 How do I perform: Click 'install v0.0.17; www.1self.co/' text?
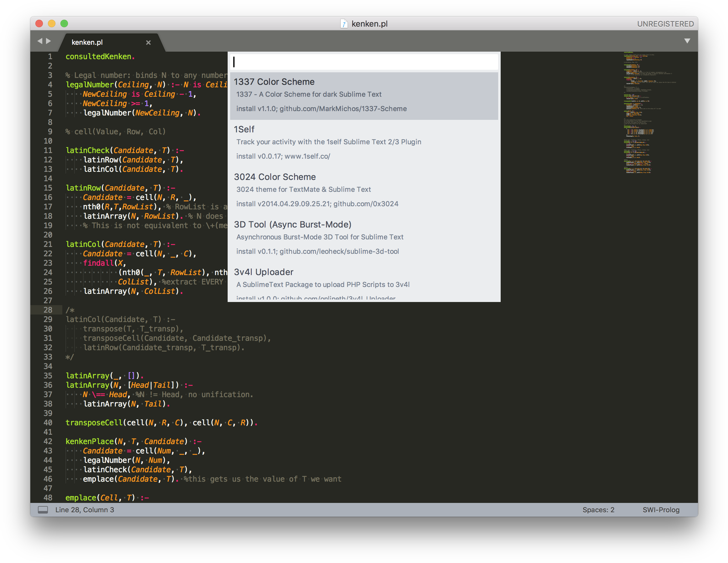click(x=283, y=156)
